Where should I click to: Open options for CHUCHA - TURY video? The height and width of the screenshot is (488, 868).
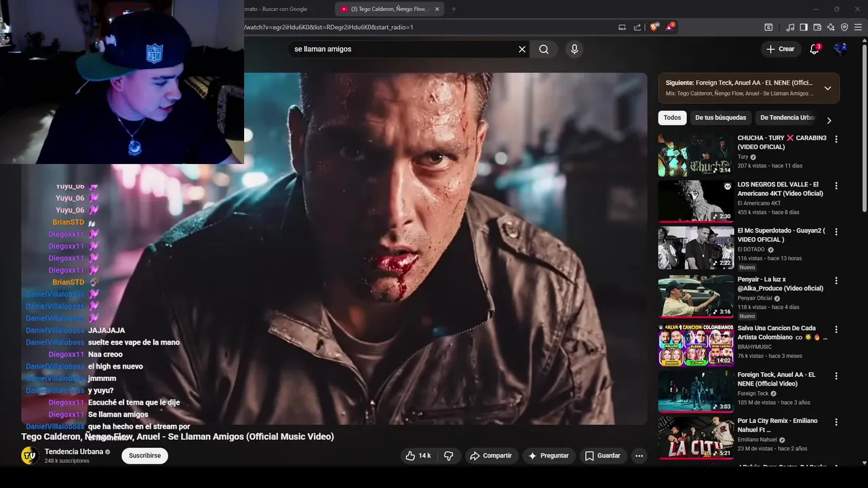836,139
